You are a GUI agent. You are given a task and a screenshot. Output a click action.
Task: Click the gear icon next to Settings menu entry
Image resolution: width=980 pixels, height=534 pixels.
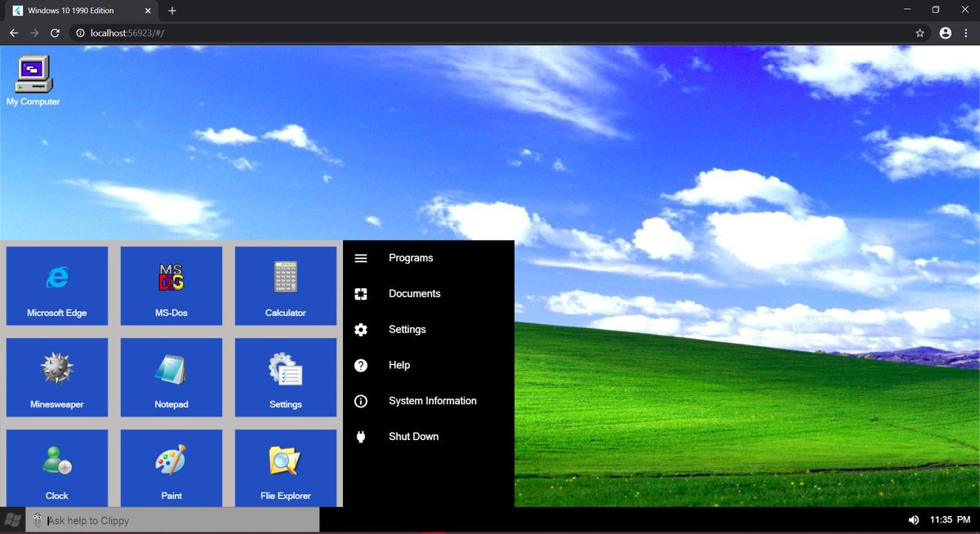361,330
